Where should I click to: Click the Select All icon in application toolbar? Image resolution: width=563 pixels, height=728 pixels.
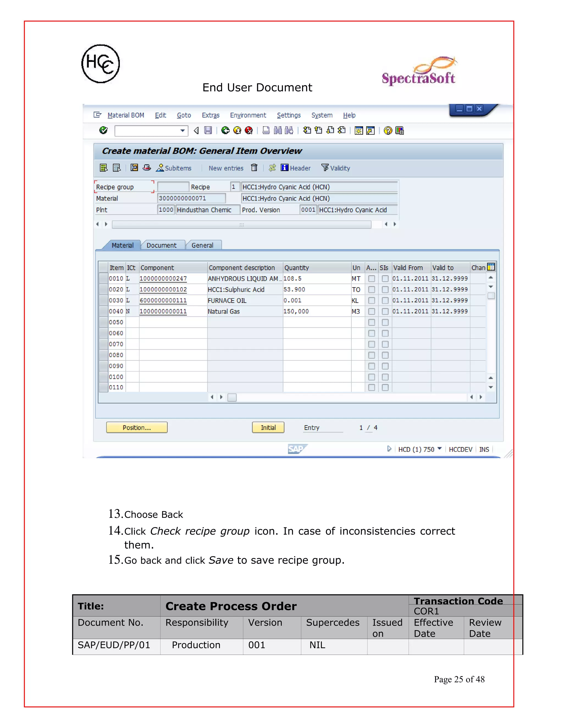104,168
